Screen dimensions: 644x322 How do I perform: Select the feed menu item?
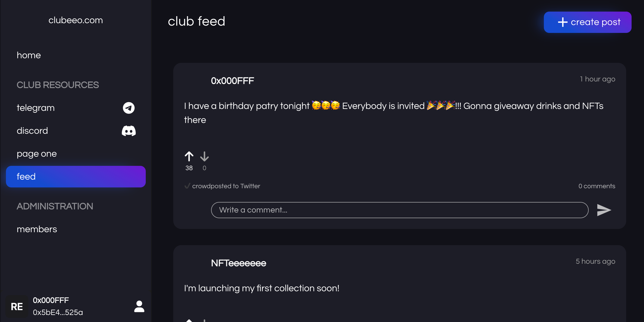tap(76, 177)
